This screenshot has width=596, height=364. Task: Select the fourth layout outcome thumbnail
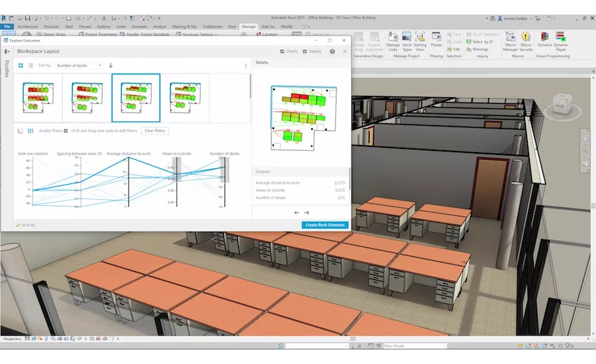185,98
